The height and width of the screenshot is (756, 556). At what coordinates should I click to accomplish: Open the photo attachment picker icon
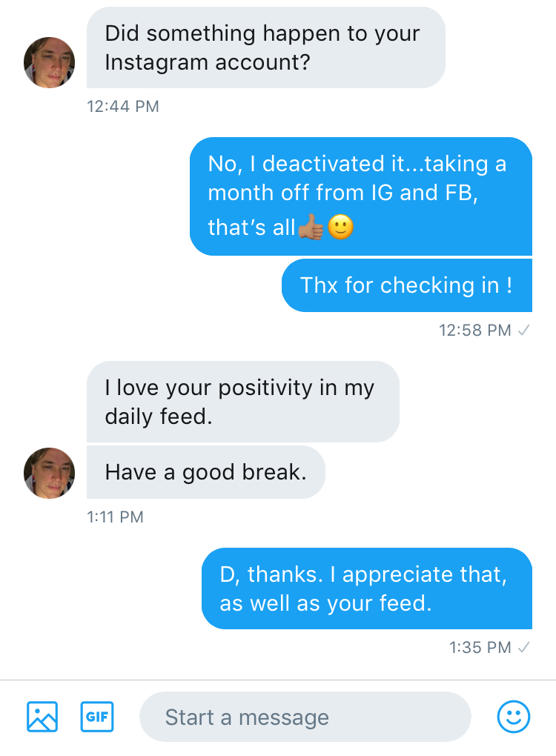(42, 717)
